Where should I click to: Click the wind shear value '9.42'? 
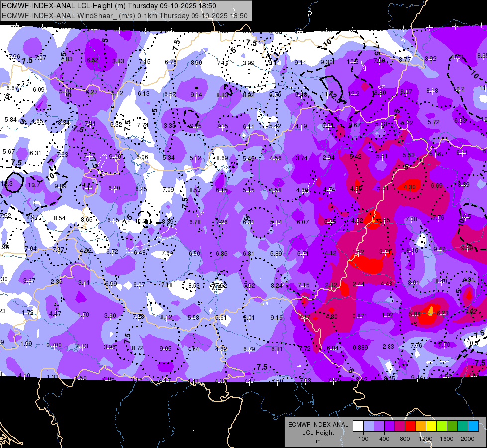click(x=439, y=249)
